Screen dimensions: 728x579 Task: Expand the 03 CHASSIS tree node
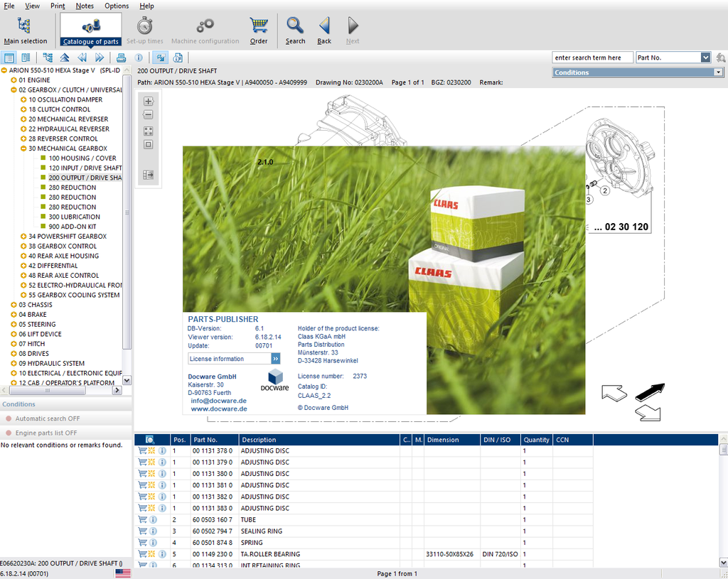(14, 305)
